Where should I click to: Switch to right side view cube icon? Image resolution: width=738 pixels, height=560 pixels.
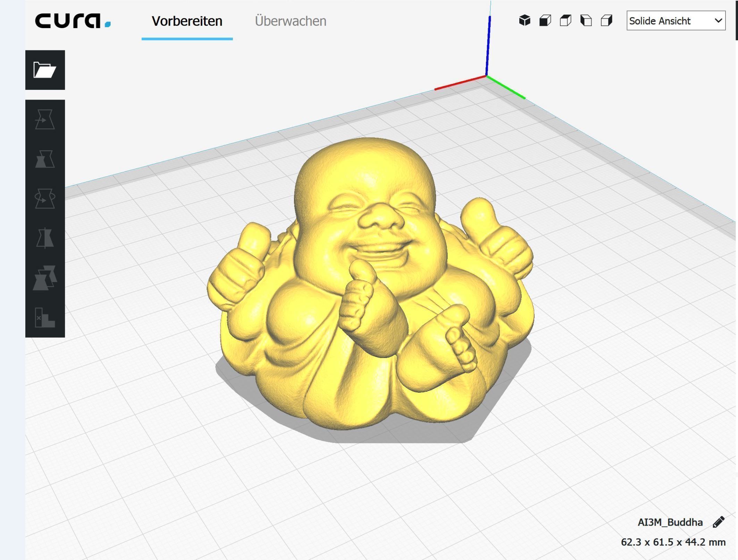606,20
